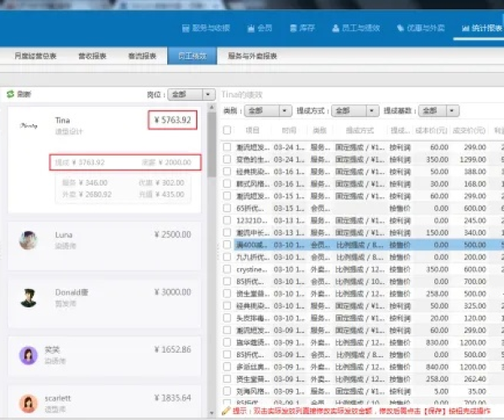Click the price cell 120.00
Viewport: 504px width, 420px height.
click(475, 318)
